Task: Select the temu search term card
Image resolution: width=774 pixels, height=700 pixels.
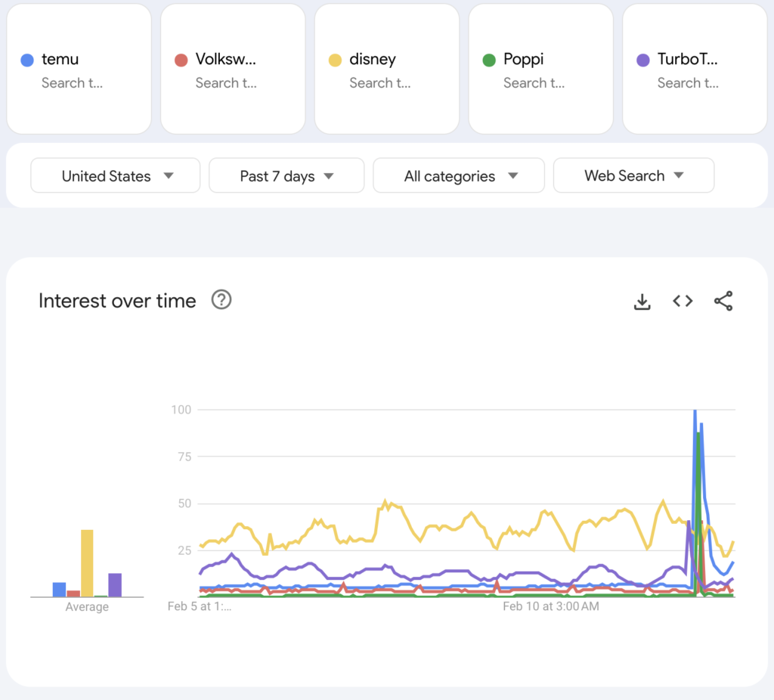Action: click(x=79, y=70)
